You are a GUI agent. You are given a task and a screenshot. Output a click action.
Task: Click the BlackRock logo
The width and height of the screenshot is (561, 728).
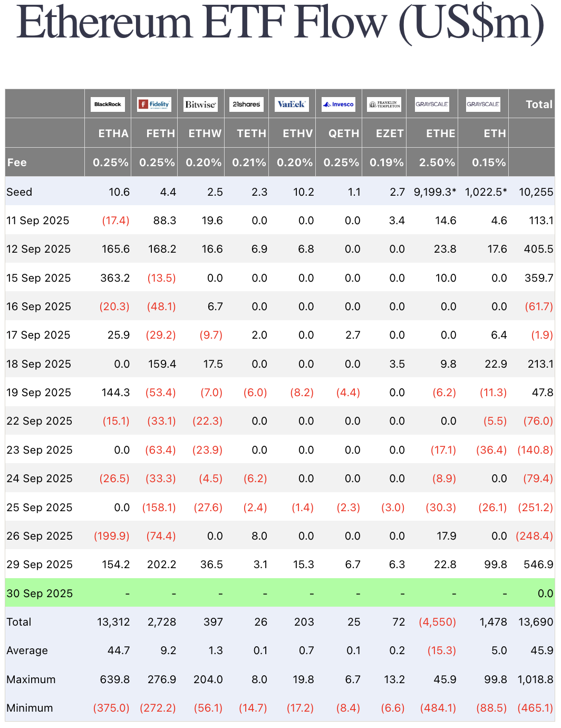(108, 104)
